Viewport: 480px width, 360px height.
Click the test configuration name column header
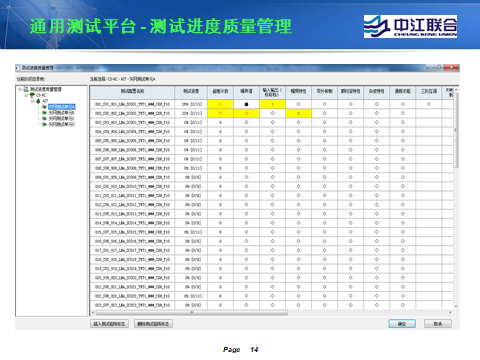pos(132,91)
